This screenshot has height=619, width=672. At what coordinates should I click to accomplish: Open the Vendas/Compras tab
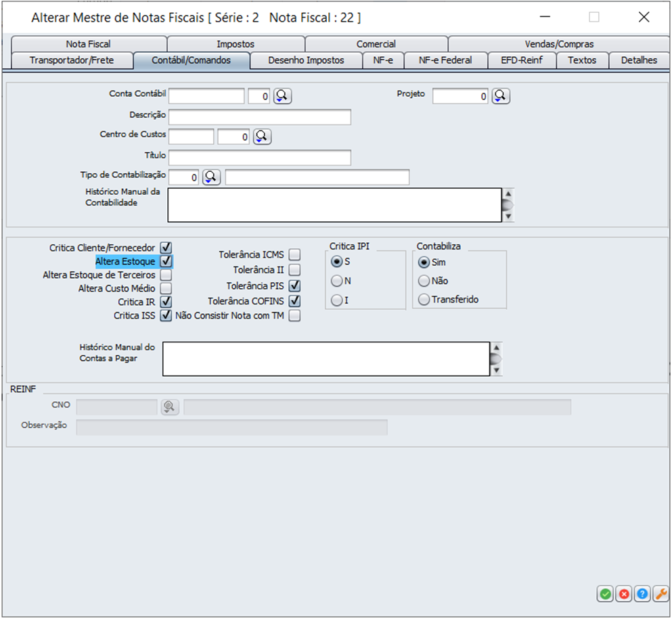[x=559, y=44]
